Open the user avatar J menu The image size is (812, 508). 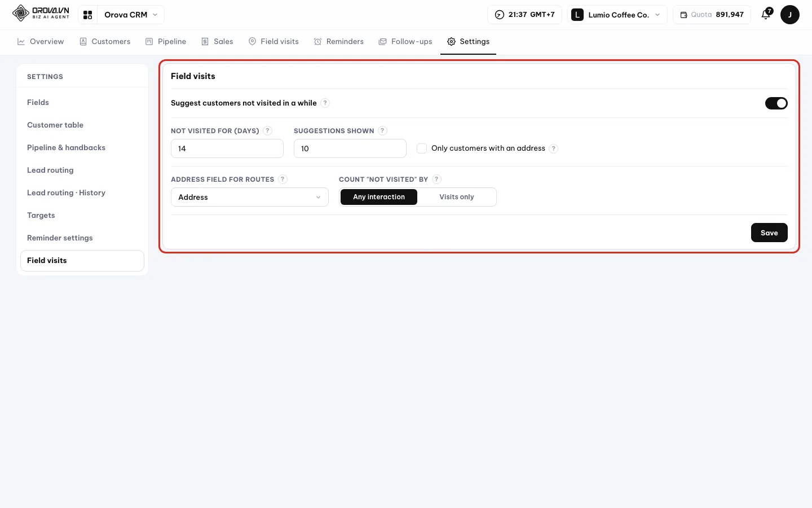pyautogui.click(x=789, y=15)
